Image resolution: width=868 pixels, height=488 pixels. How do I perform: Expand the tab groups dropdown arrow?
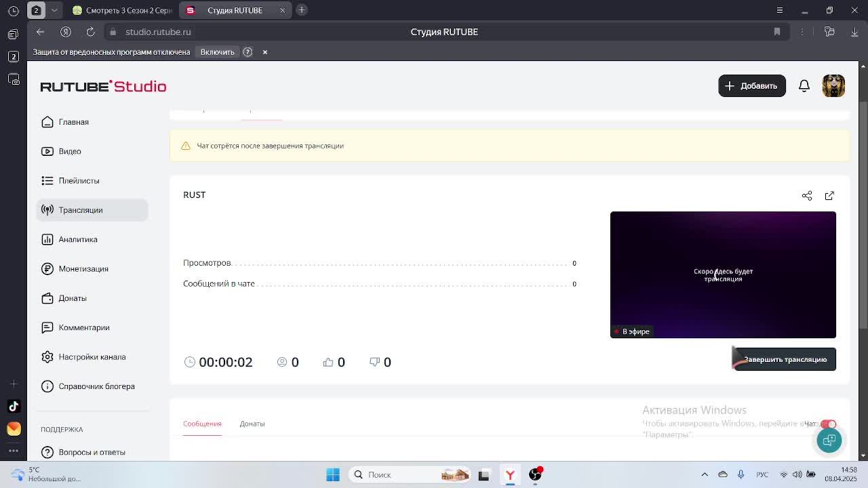(x=54, y=10)
